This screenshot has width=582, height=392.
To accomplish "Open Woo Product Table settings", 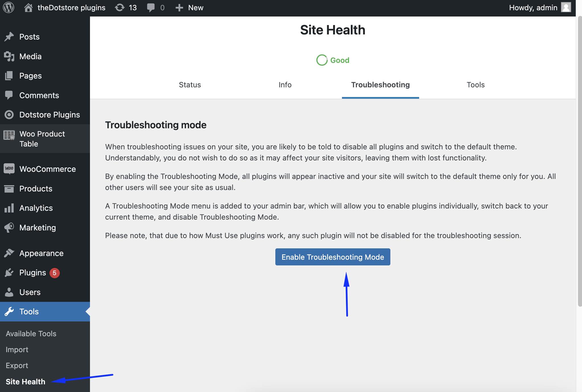I will pos(45,139).
